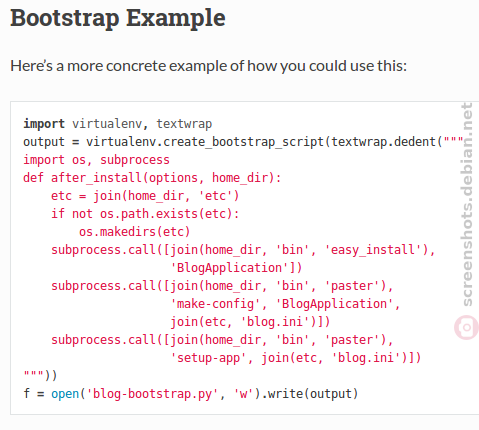The image size is (479, 430).
Task: Click the 'Here's a more concrete example' paragraph
Action: pos(209,66)
